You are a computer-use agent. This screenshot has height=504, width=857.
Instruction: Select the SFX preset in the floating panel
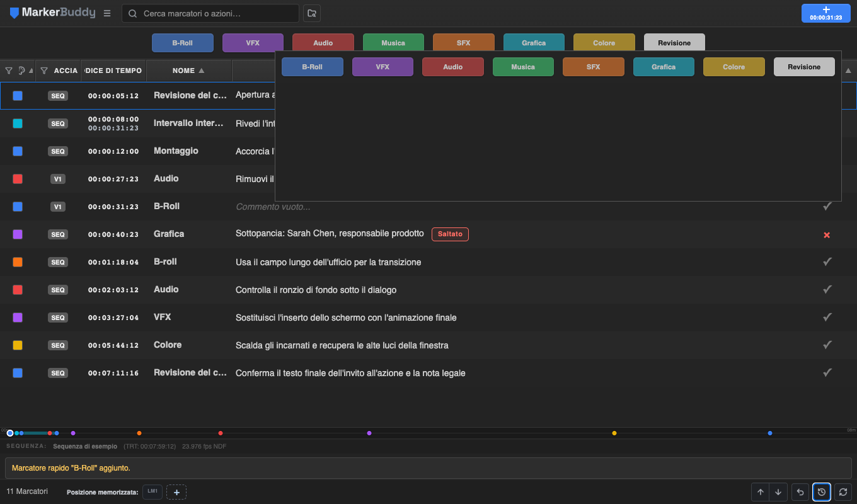coord(594,67)
